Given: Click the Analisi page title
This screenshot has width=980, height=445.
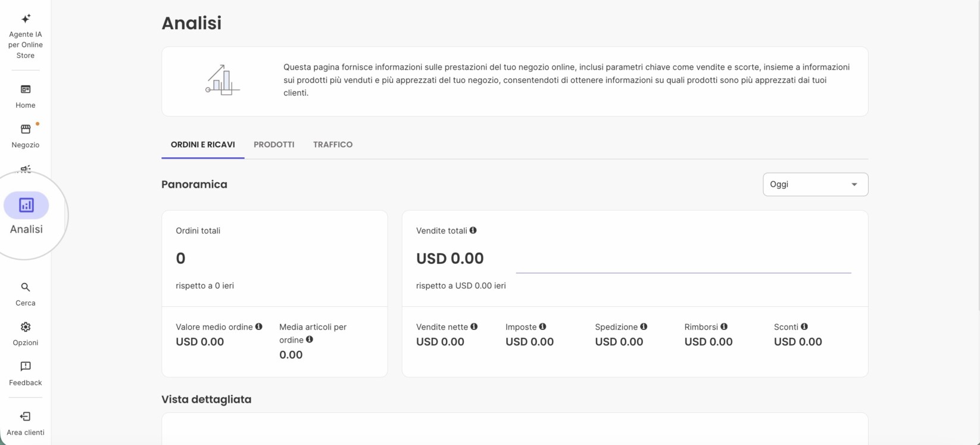Looking at the screenshot, I should click(x=192, y=23).
